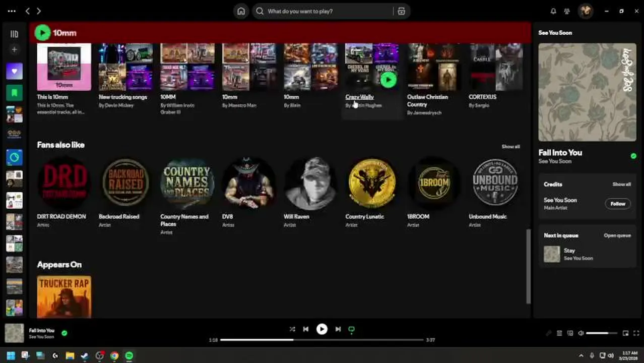Click Crazy Wally playlist title
Viewport: 644px width, 363px height.
[359, 97]
